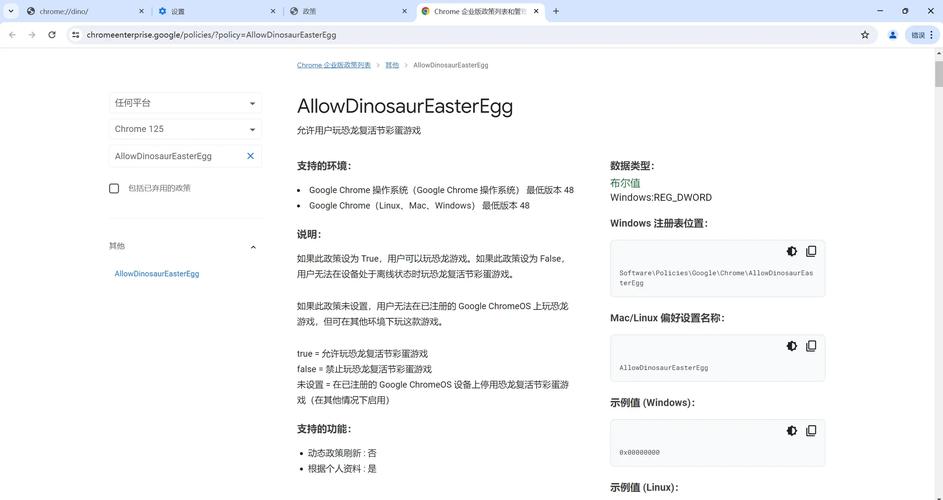The width and height of the screenshot is (943, 500).
Task: Click the address bar URL
Action: 211,35
